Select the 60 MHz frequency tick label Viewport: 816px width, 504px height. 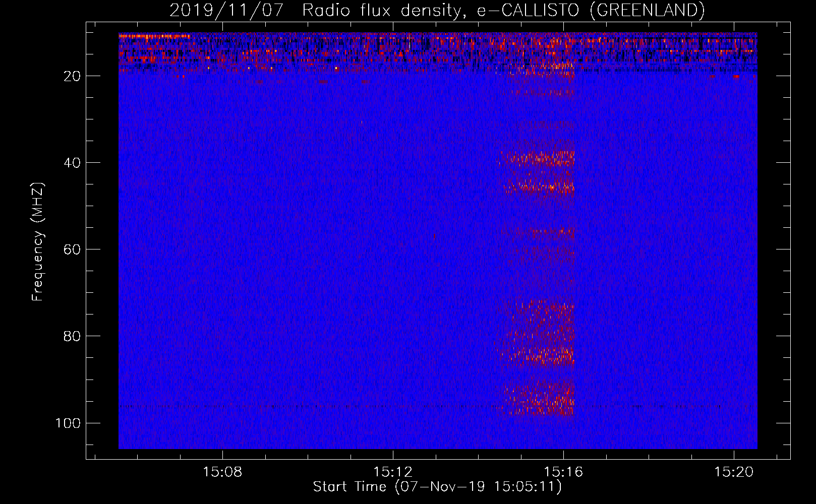[x=72, y=249]
